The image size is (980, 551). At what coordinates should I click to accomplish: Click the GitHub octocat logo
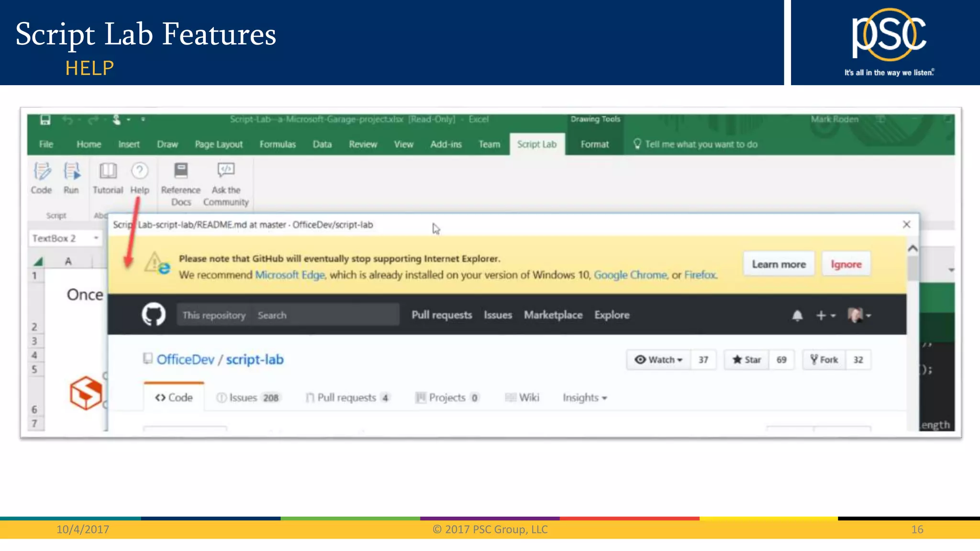(x=154, y=315)
